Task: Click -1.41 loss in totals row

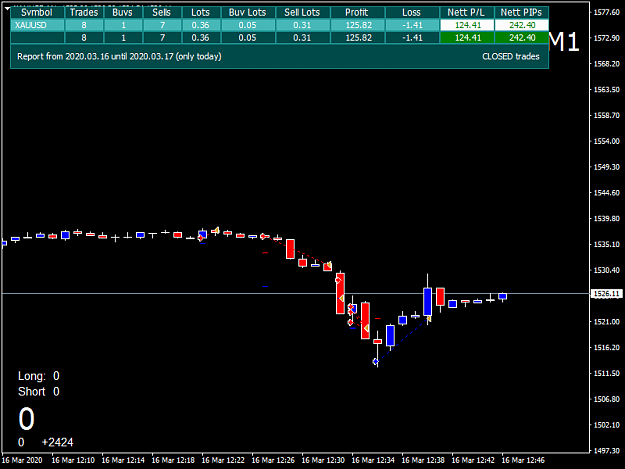Action: point(412,38)
